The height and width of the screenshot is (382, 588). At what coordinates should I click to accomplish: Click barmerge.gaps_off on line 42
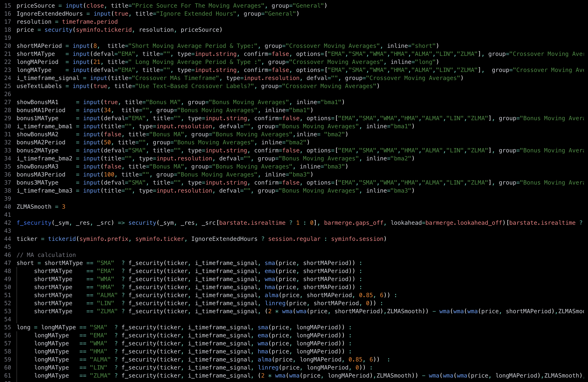tap(354, 222)
